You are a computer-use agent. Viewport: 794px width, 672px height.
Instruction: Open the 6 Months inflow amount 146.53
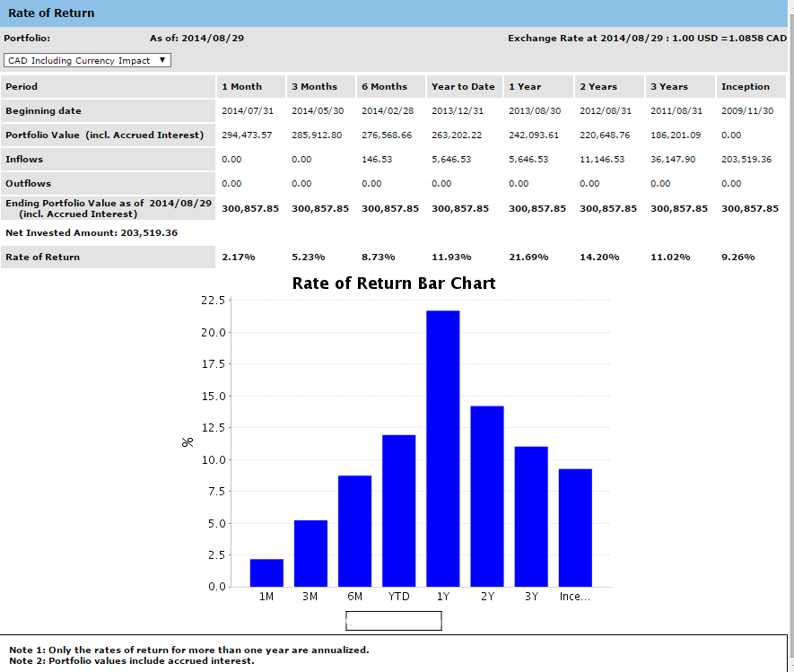click(x=378, y=160)
